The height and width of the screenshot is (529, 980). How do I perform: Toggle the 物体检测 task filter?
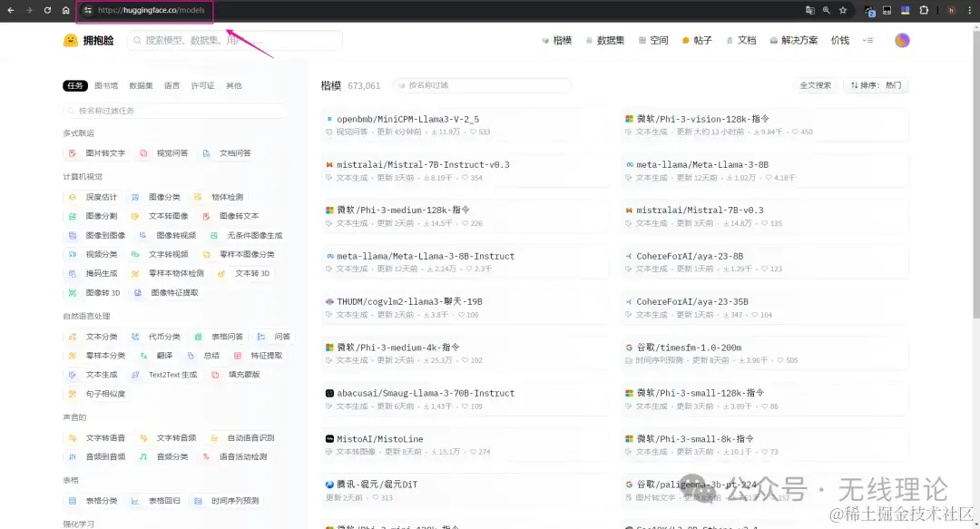click(x=219, y=197)
